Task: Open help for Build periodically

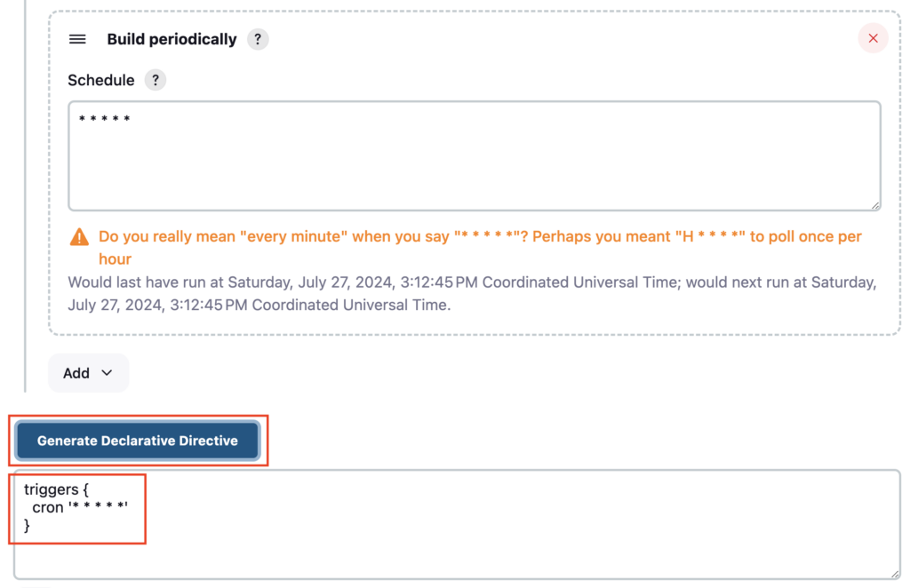Action: click(258, 39)
